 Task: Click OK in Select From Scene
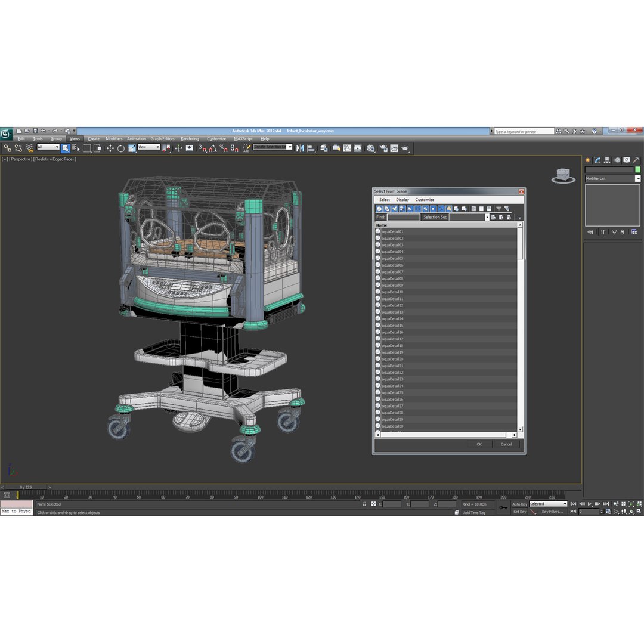[x=479, y=444]
